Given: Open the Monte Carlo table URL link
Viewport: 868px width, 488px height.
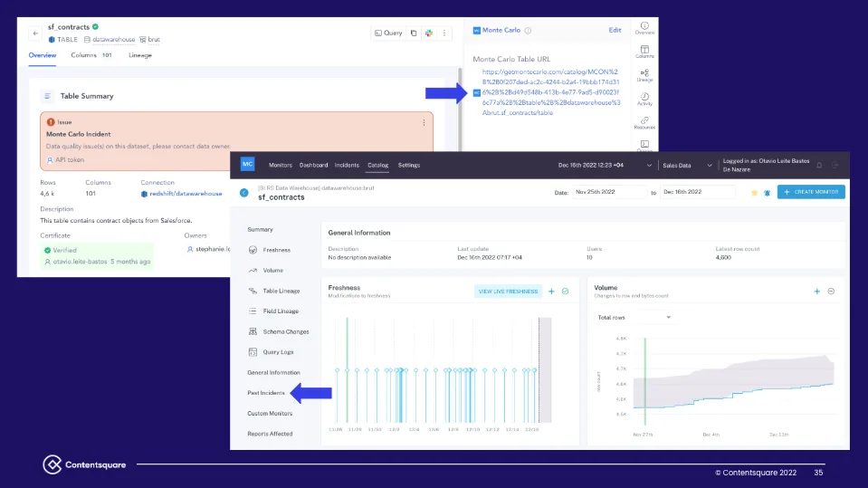Looking at the screenshot, I should pyautogui.click(x=551, y=92).
